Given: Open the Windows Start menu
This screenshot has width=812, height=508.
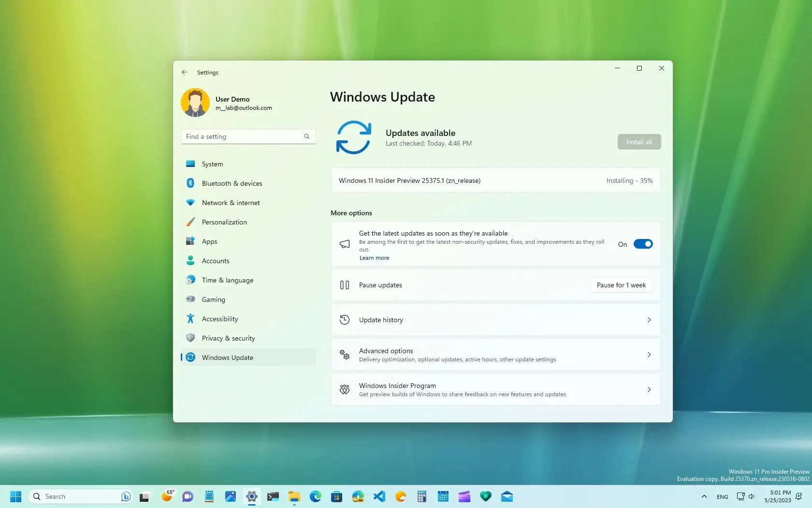Looking at the screenshot, I should [16, 496].
